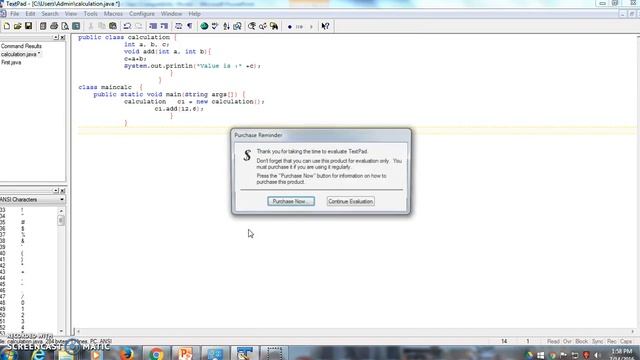Open Find with the toolbar search icon
The width and height of the screenshot is (640, 360).
tap(252, 26)
